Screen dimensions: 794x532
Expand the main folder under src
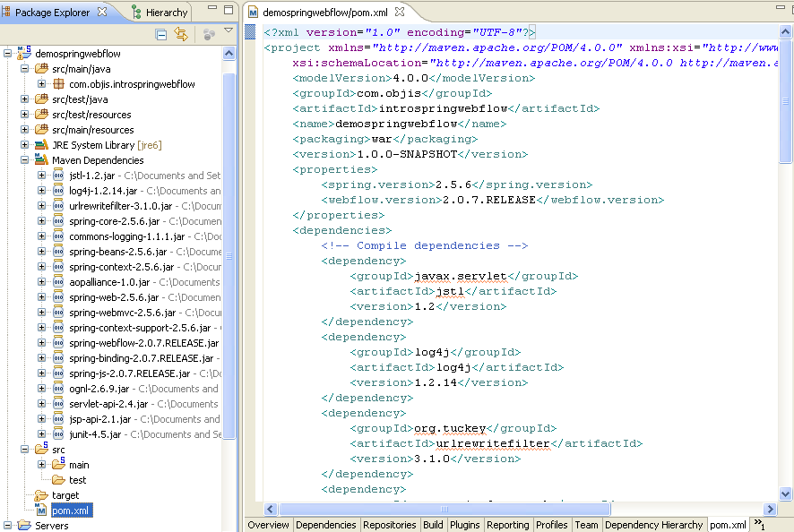[41, 464]
